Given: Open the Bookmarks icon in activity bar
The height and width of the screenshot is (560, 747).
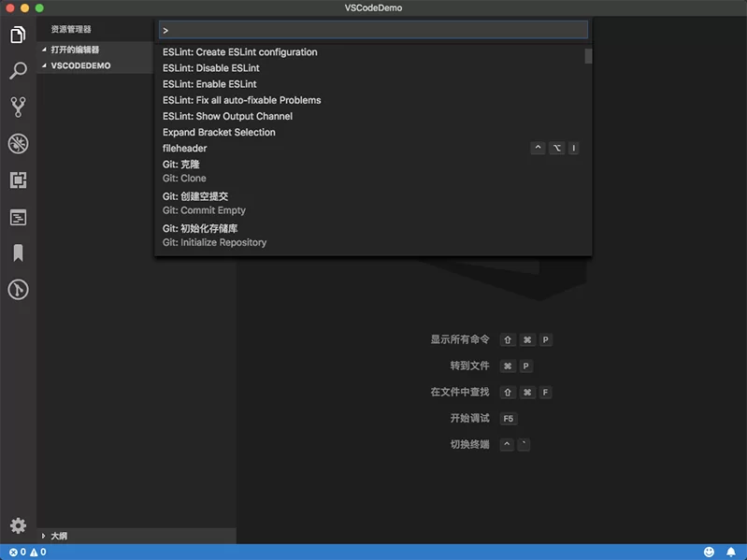Looking at the screenshot, I should click(x=18, y=252).
